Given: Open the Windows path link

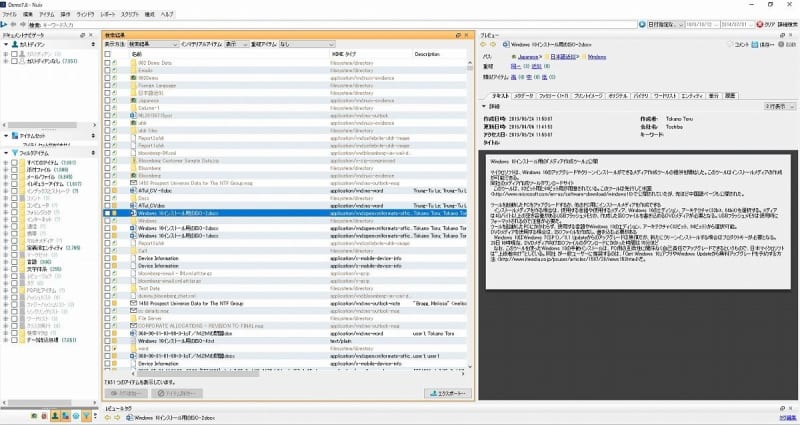Looking at the screenshot, I should (596, 57).
